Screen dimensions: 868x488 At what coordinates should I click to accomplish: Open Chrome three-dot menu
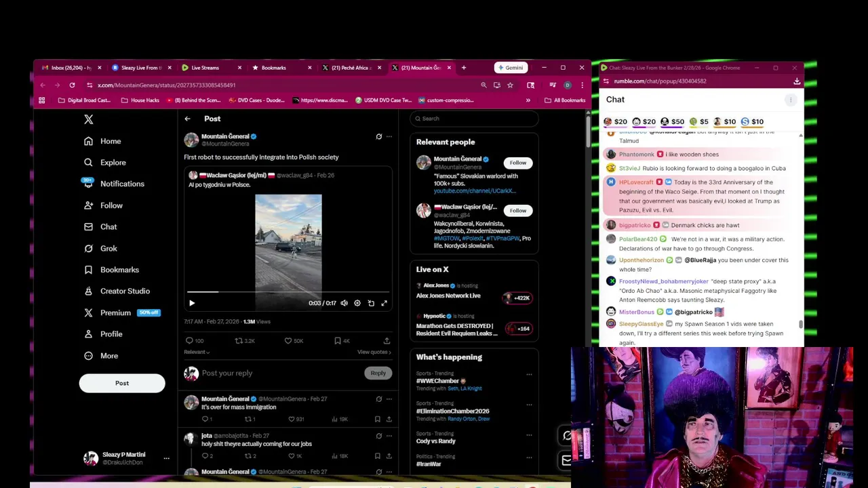point(582,85)
